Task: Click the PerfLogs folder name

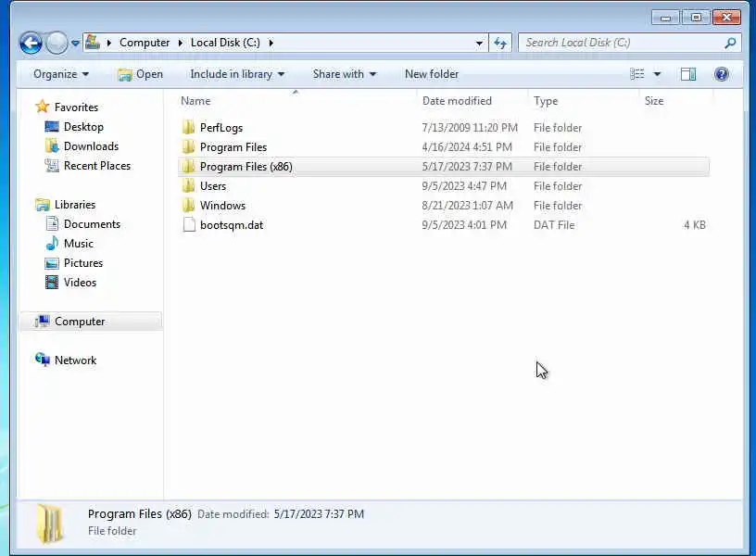Action: click(221, 128)
